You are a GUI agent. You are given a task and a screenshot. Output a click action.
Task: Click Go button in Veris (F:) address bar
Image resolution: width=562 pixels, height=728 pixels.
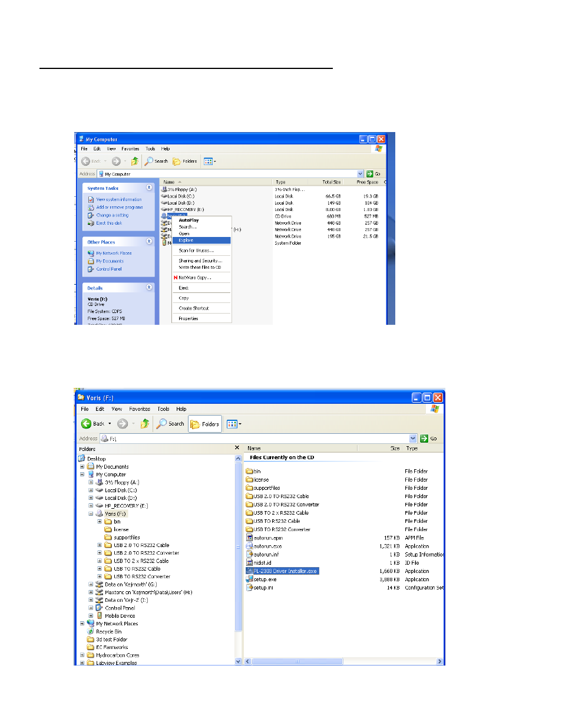[x=429, y=439]
